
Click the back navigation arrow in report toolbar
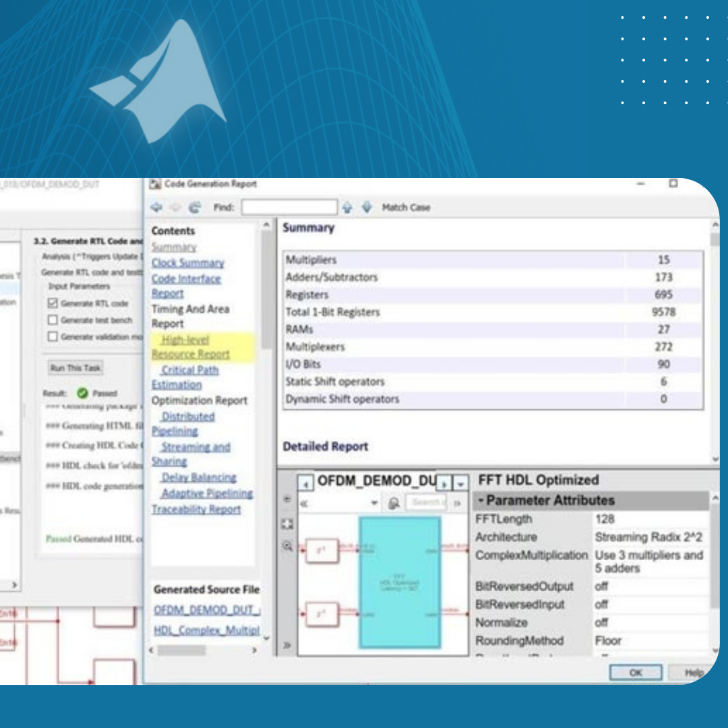[156, 208]
